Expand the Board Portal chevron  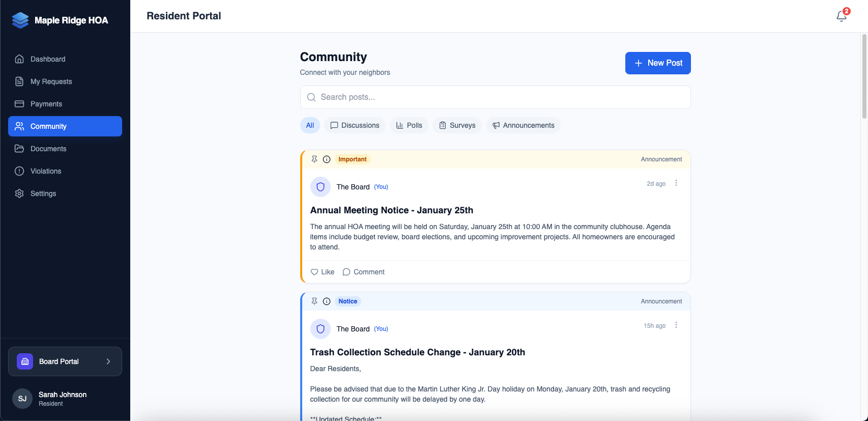(x=108, y=361)
